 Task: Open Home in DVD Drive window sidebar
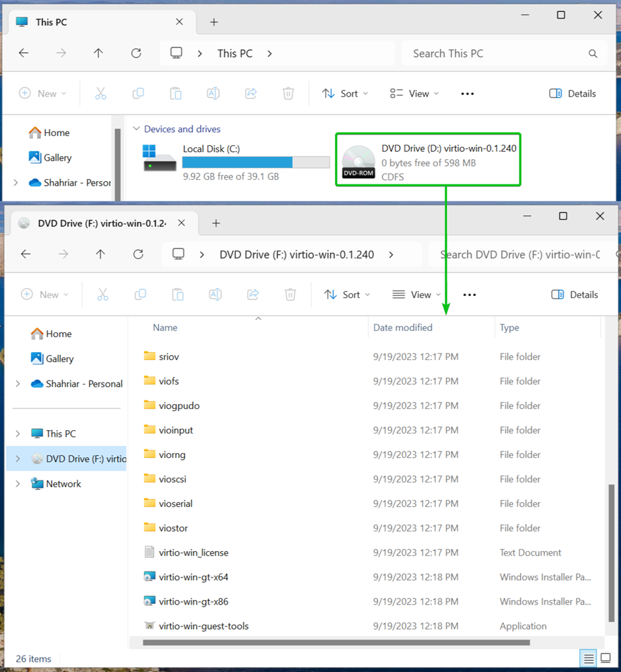(x=51, y=334)
